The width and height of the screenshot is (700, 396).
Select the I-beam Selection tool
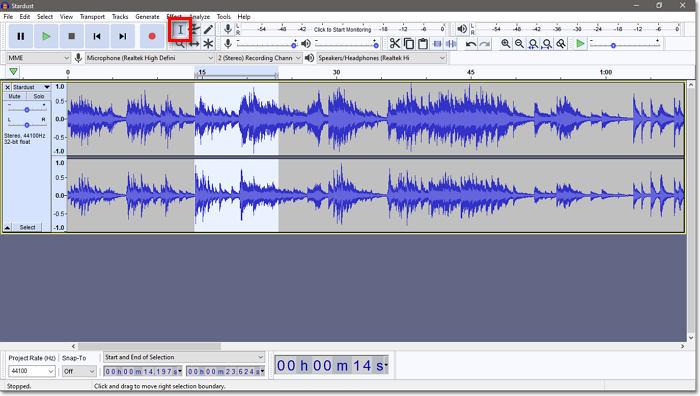[x=180, y=30]
